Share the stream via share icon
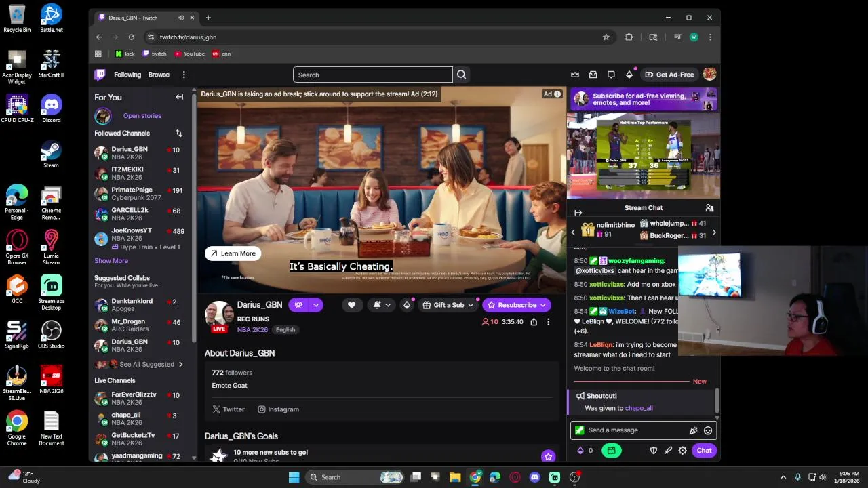The height and width of the screenshot is (488, 868). tap(534, 322)
